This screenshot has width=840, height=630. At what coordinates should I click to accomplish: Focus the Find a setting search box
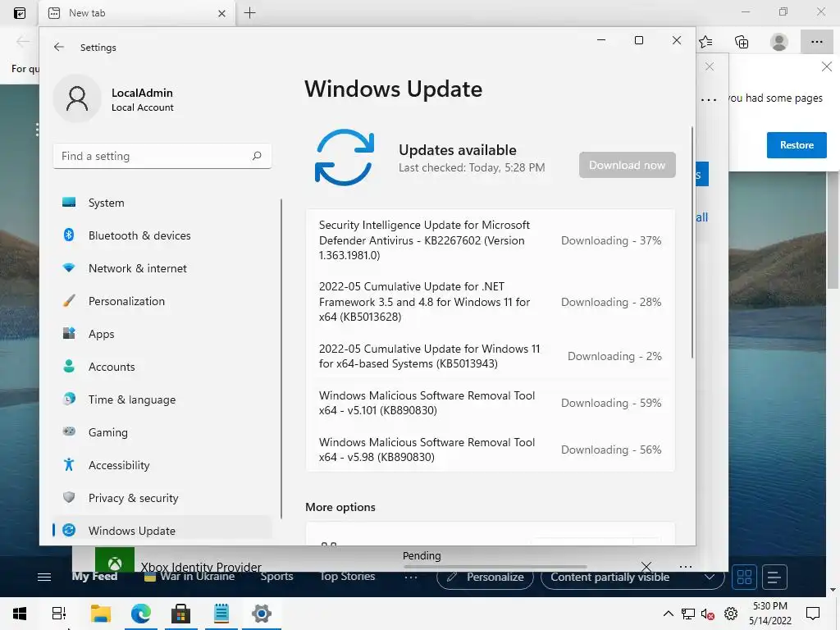point(162,156)
